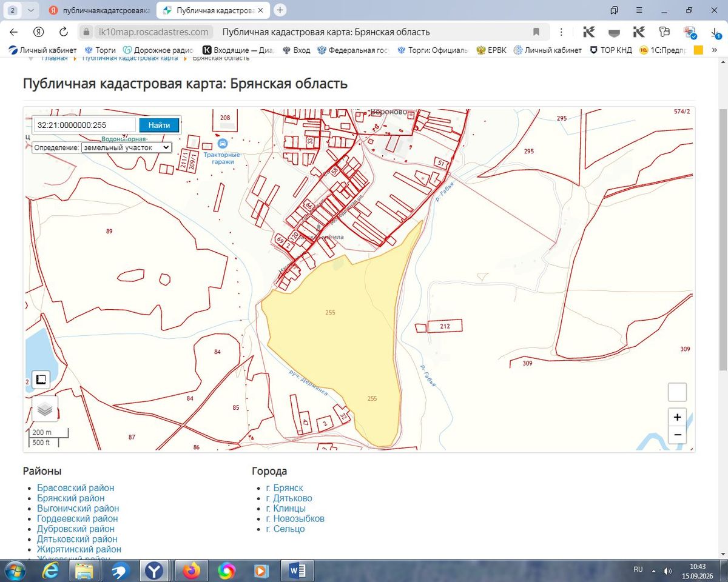
Task: Open the Брянский район link
Action: (x=71, y=498)
